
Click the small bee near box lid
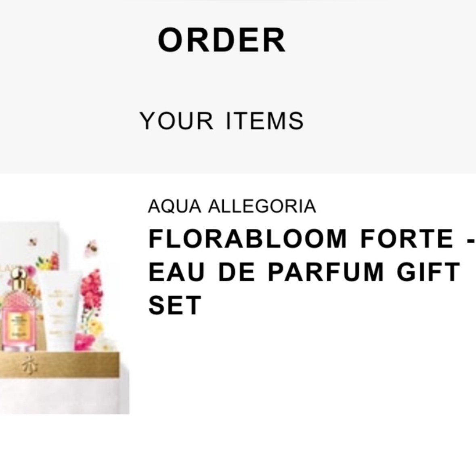click(x=33, y=242)
